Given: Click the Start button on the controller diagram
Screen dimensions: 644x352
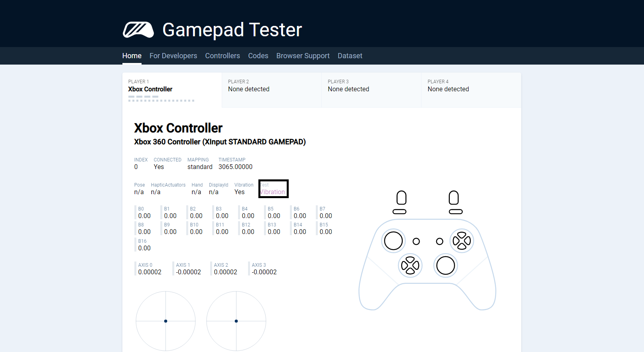Looking at the screenshot, I should click(439, 241).
